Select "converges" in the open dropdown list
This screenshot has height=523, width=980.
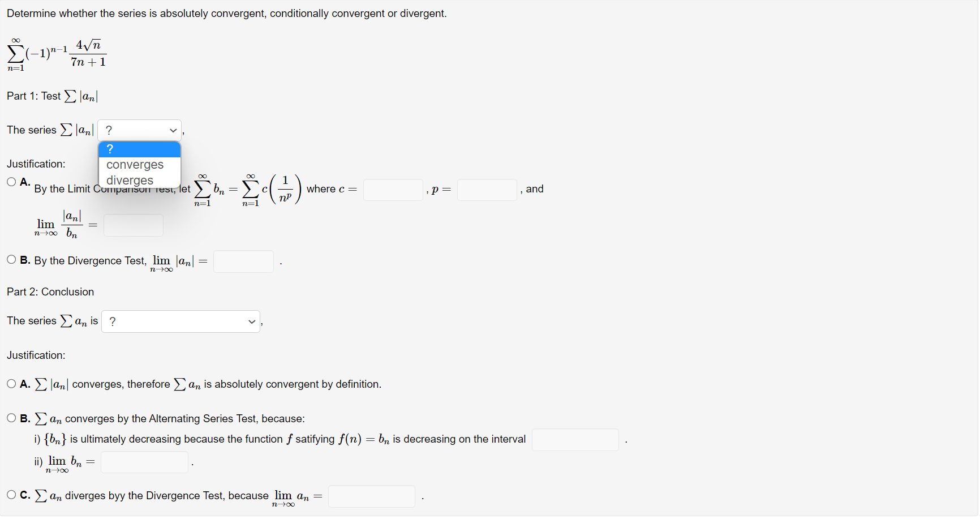tap(135, 165)
